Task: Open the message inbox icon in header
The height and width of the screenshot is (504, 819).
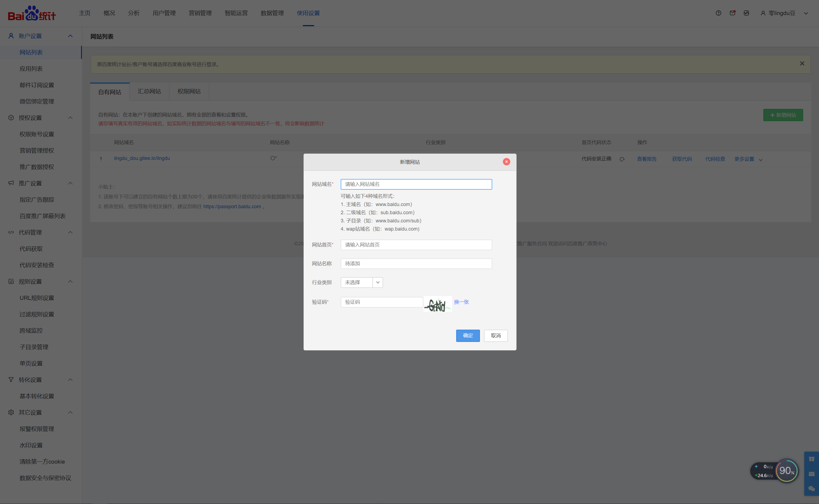Action: (732, 13)
